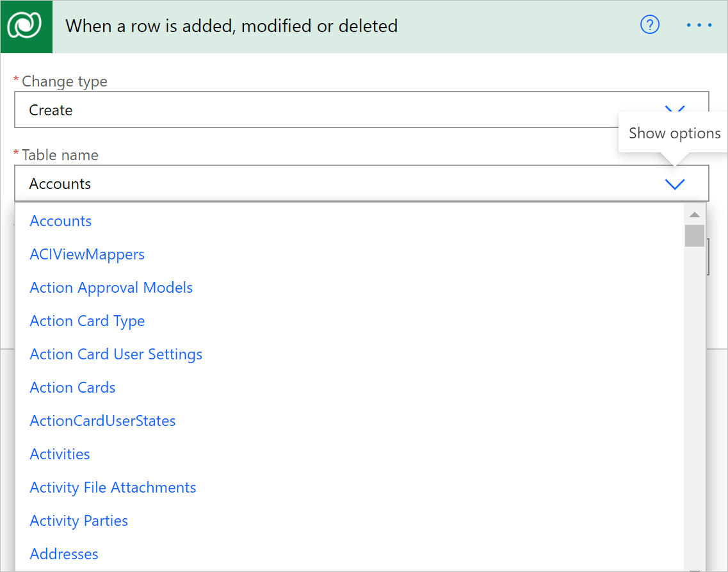Click the dropdown list scrollbar thumb
The height and width of the screenshot is (572, 728).
coord(695,236)
